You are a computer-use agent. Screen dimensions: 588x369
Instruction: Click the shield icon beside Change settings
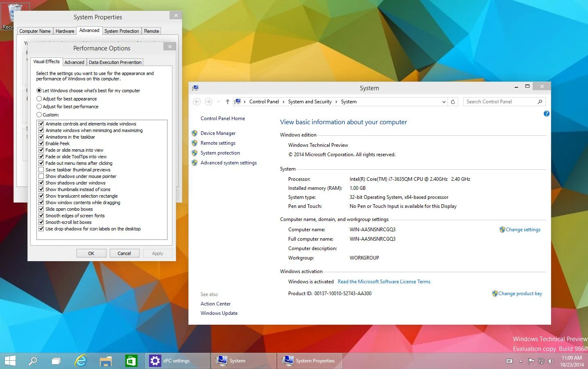coord(502,230)
